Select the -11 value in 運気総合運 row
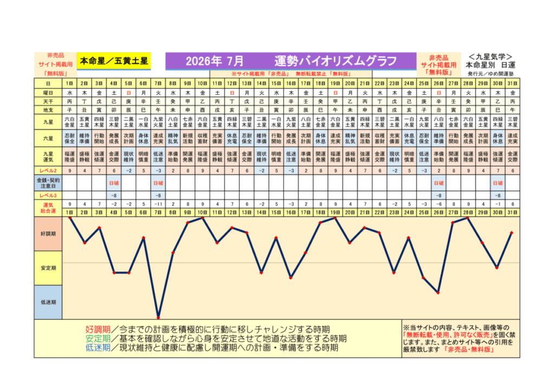 coord(158,204)
